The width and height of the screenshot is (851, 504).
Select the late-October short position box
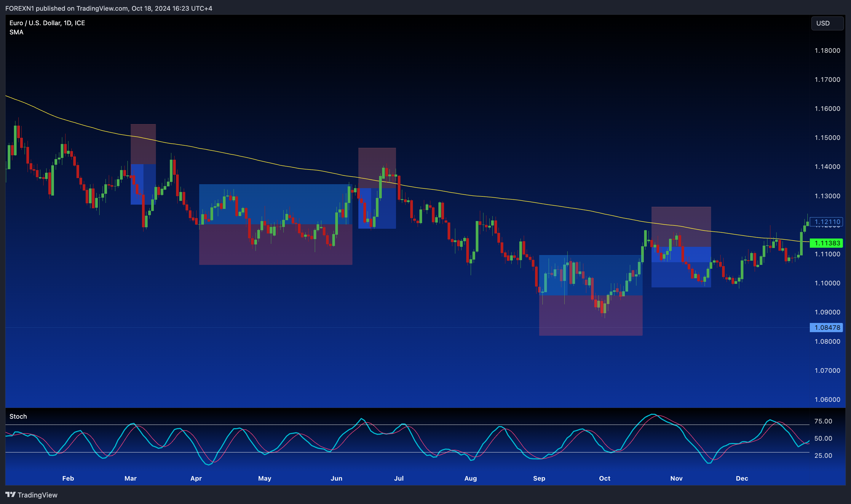pos(681,247)
